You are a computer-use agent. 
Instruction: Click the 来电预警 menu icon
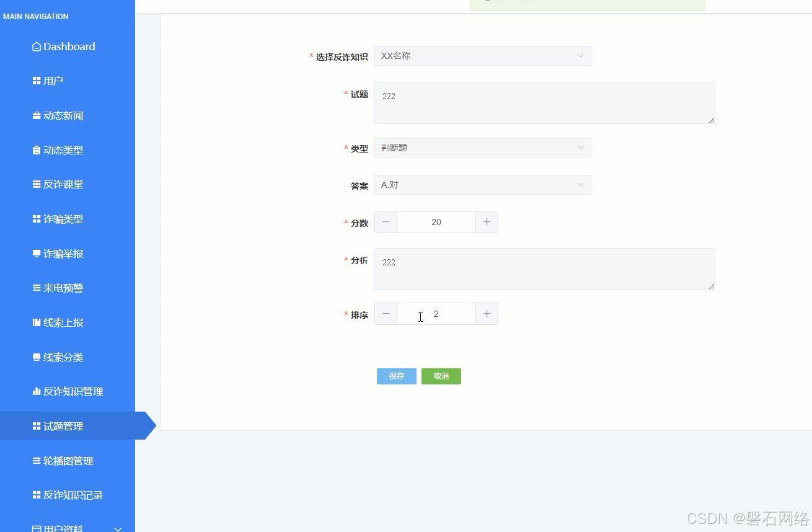pos(35,288)
